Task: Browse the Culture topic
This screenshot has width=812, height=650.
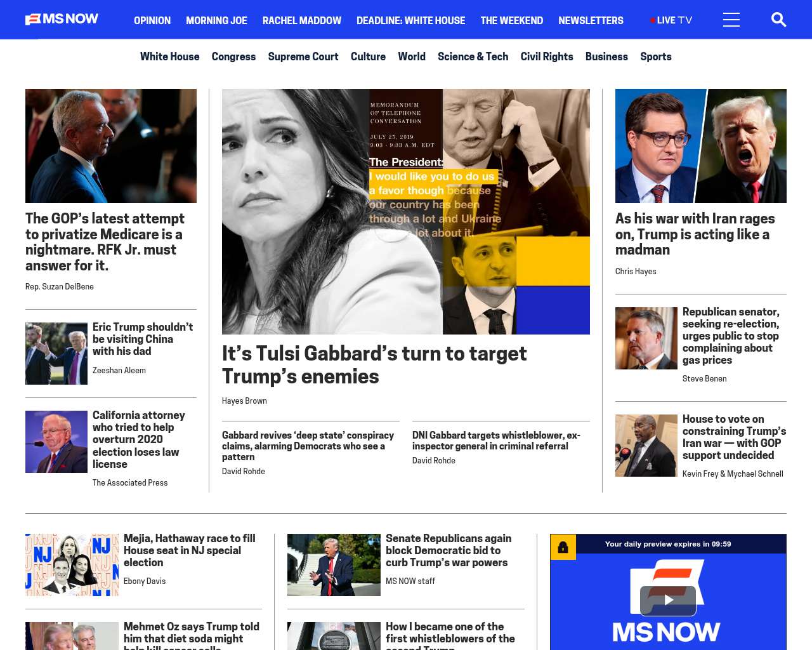Action: pos(368,56)
